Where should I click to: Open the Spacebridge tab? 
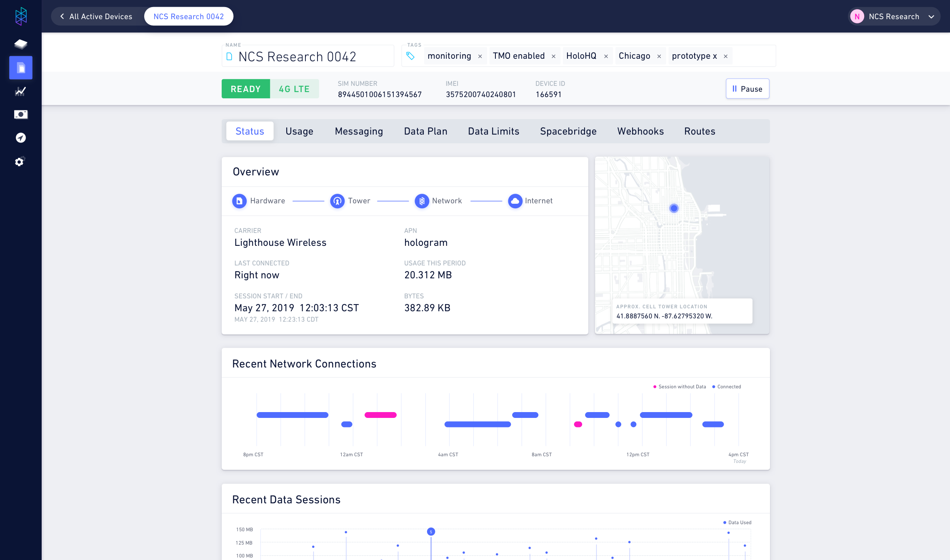pos(568,131)
